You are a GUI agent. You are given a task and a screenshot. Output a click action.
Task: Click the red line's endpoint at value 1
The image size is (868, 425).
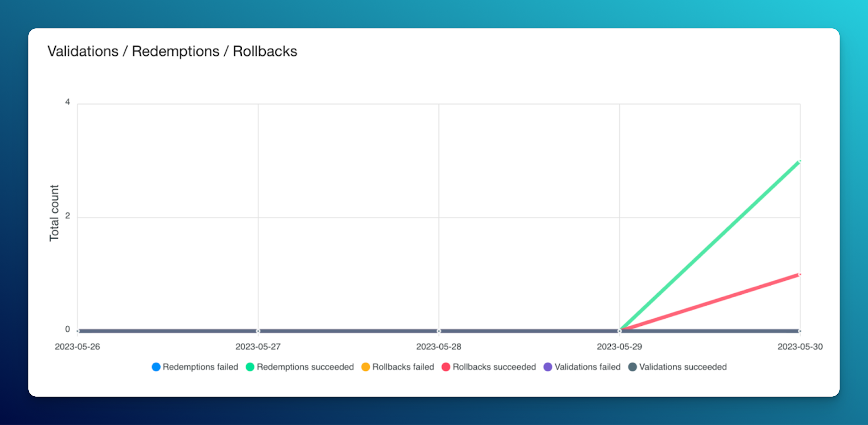pos(800,274)
